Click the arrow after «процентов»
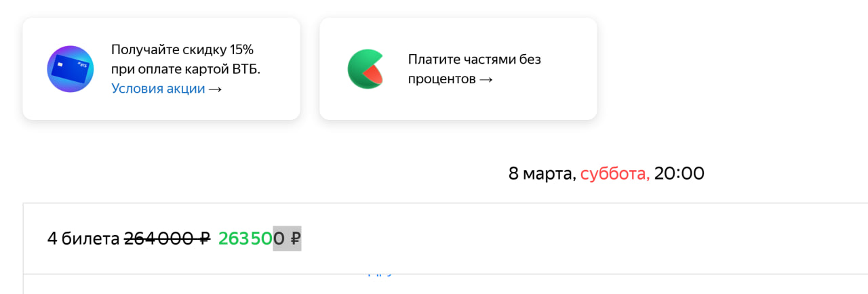This screenshot has width=868, height=294. (486, 79)
